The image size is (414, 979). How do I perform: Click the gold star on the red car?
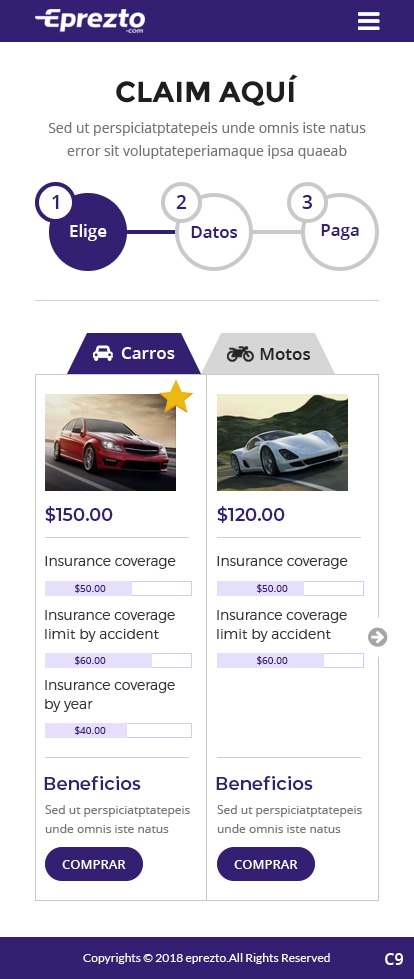176,396
